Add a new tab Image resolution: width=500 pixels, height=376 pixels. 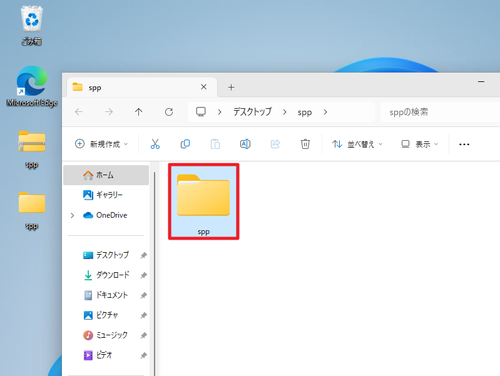click(x=231, y=87)
